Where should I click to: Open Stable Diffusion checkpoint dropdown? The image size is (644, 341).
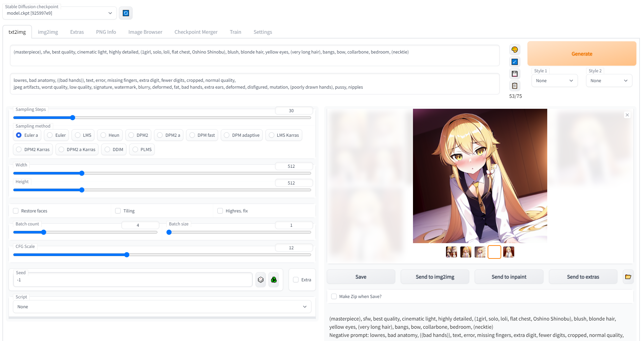pyautogui.click(x=60, y=13)
